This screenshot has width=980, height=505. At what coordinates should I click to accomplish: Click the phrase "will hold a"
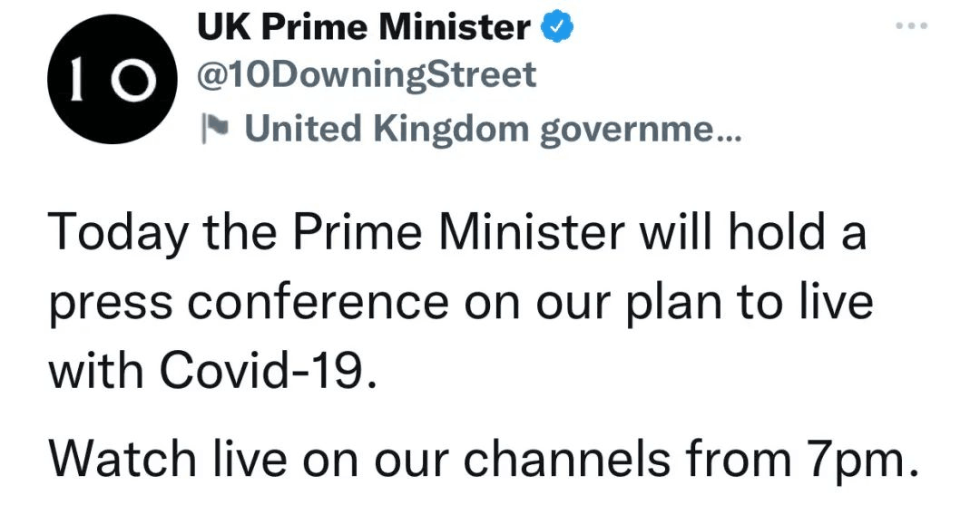(x=753, y=234)
